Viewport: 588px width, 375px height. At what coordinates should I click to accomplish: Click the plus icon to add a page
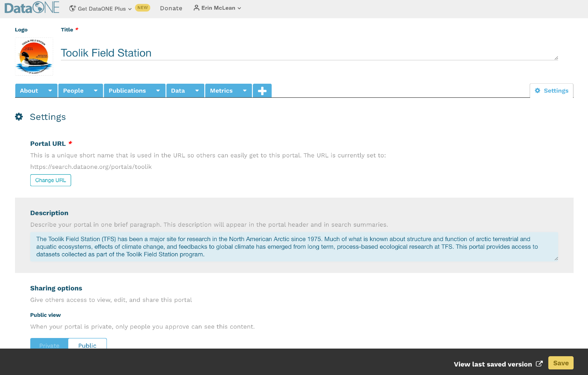(262, 91)
